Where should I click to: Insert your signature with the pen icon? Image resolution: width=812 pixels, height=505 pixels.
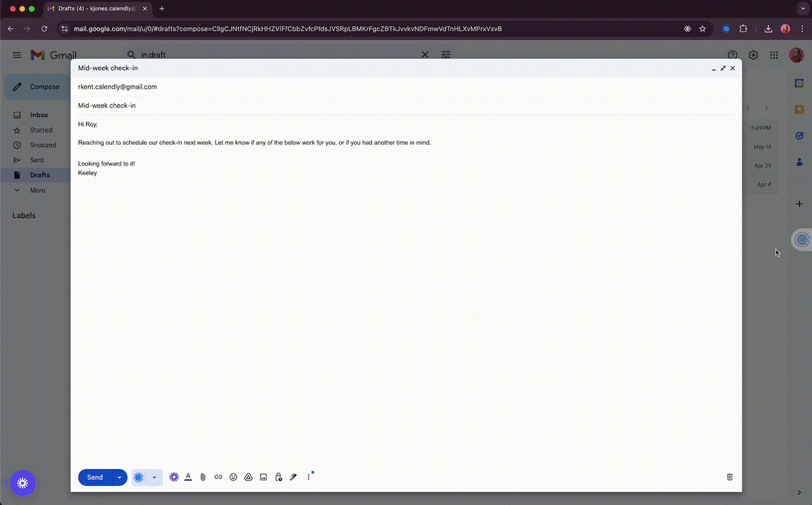tap(293, 477)
